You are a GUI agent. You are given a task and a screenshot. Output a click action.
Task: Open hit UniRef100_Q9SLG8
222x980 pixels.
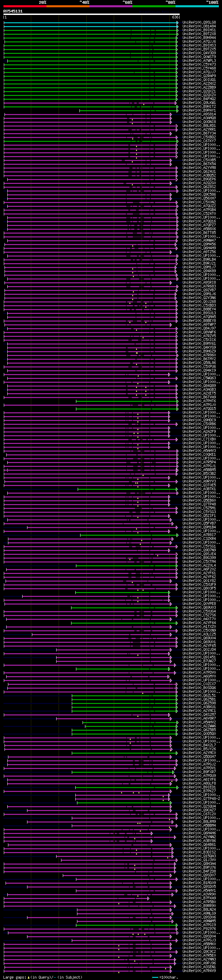pyautogui.click(x=199, y=23)
